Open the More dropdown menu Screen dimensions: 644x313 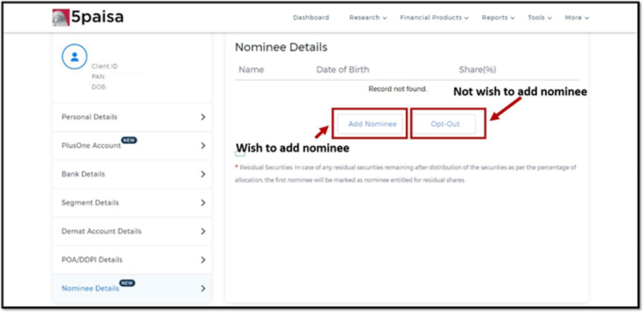[x=577, y=18]
